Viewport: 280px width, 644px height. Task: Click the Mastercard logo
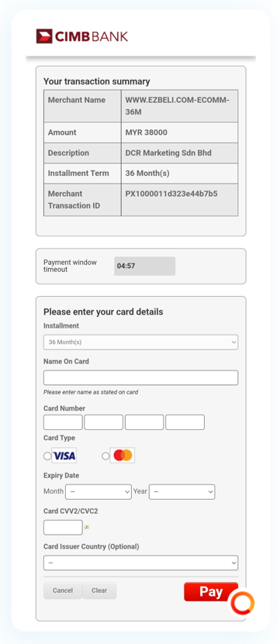(123, 456)
